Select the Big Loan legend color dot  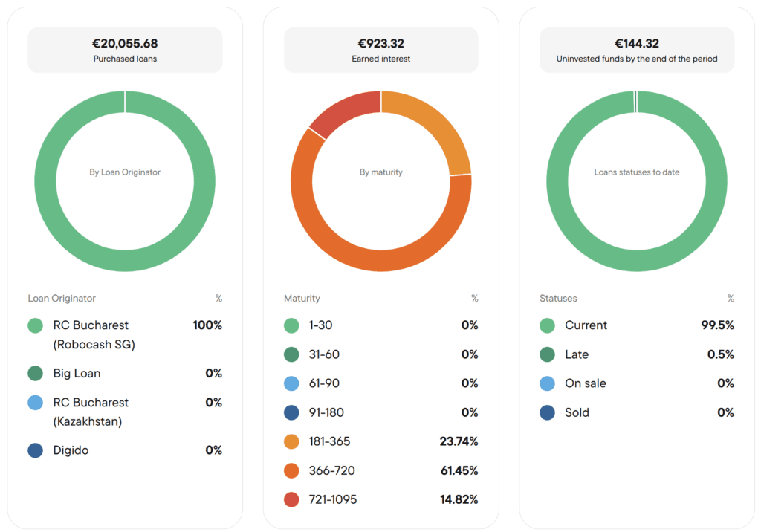point(36,373)
